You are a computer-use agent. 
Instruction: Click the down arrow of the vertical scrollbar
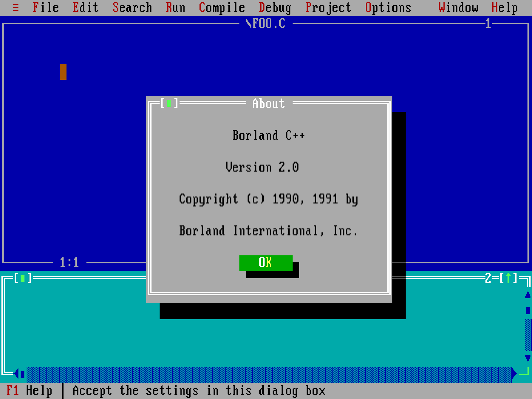click(x=528, y=359)
